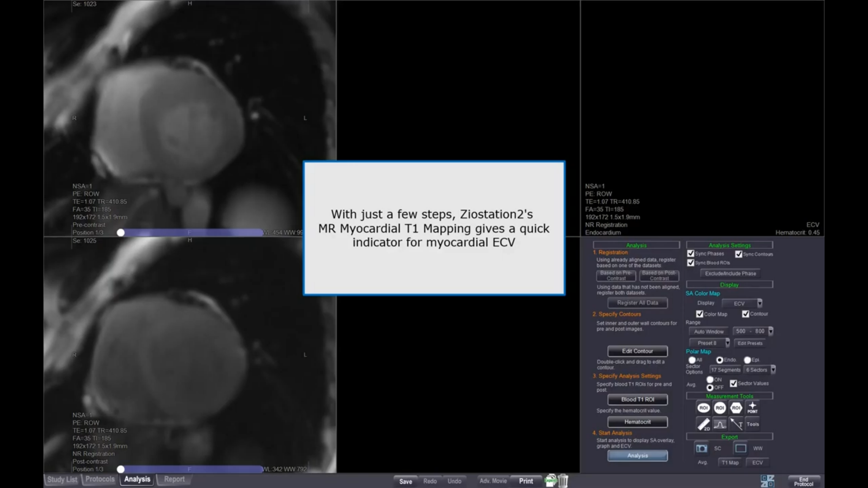Click the 'Se: 1025' series label
Image resolution: width=868 pixels, height=488 pixels.
[x=84, y=241]
